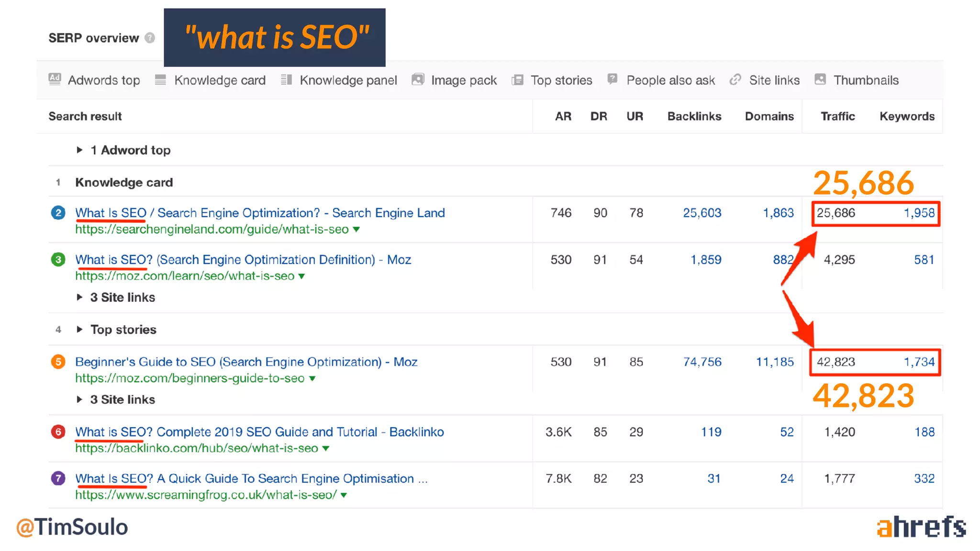Click keywords value 188

(x=924, y=432)
